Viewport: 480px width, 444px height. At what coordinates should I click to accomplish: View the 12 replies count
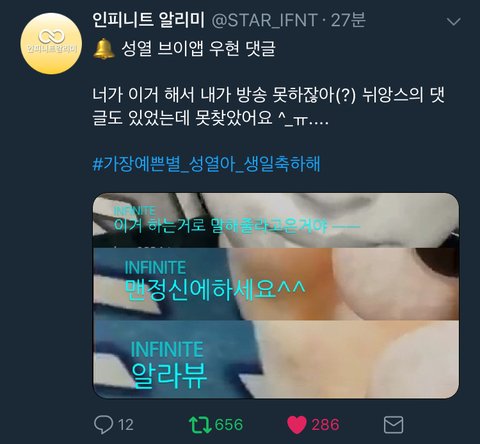(x=126, y=425)
